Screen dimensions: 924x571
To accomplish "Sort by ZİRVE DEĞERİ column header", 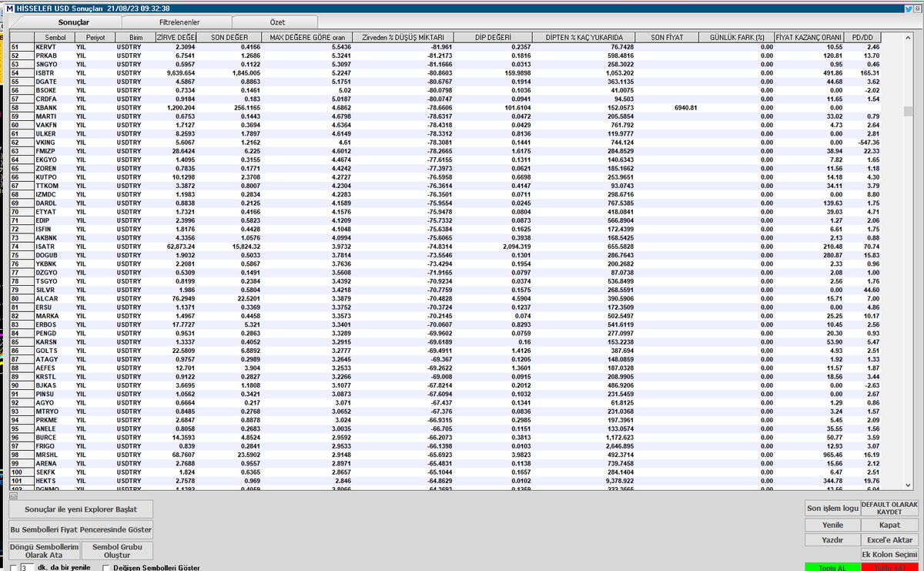I will [x=176, y=37].
